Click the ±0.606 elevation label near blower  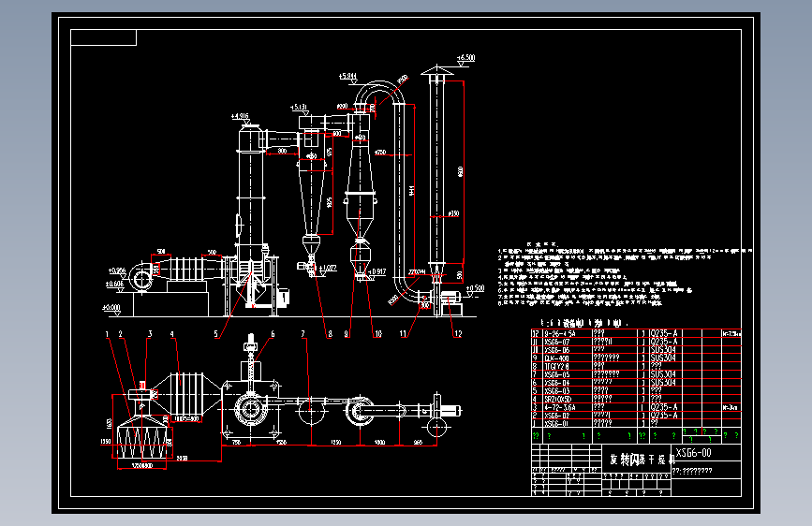tap(115, 284)
